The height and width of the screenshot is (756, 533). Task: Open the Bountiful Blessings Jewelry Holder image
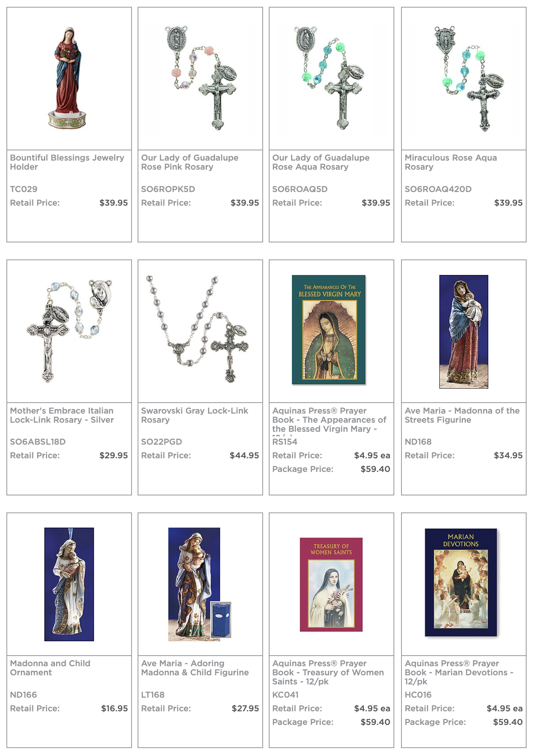click(67, 78)
